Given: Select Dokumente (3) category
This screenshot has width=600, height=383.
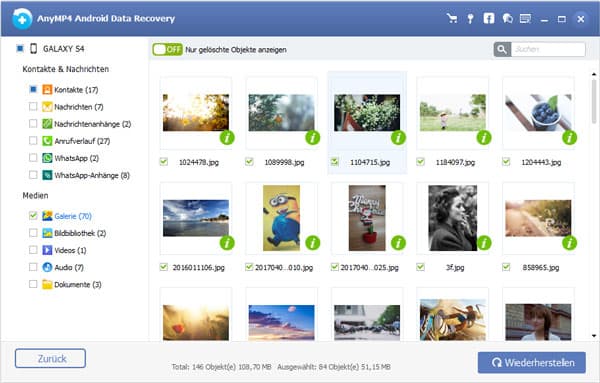Looking at the screenshot, I should 78,285.
